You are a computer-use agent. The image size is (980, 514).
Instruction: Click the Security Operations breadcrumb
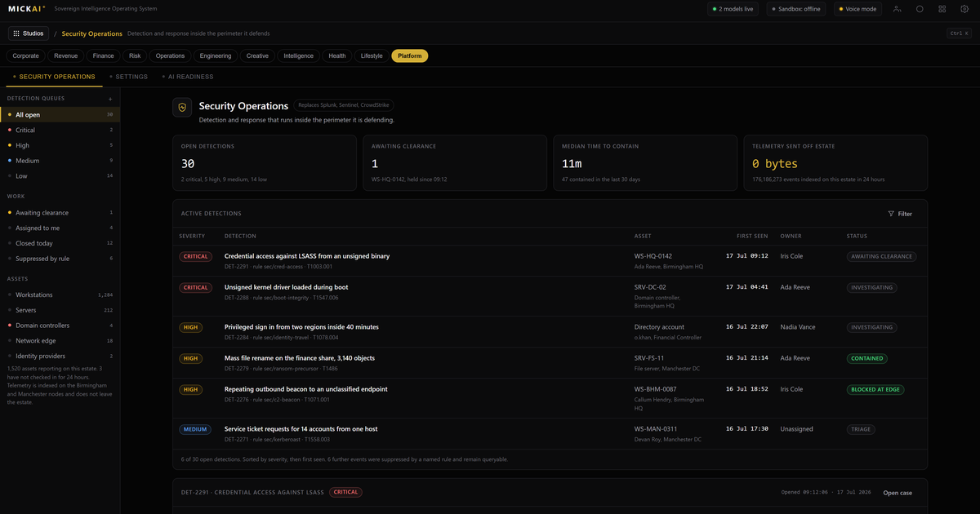[91, 33]
